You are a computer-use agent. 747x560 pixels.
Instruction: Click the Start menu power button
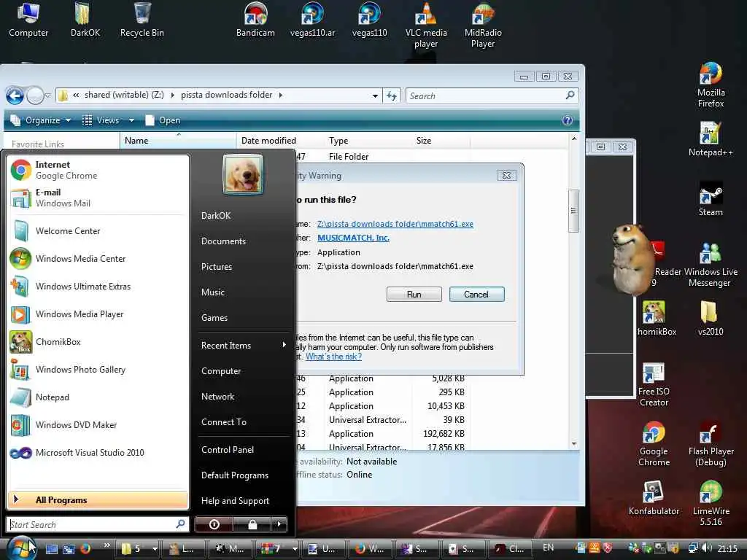pos(214,524)
